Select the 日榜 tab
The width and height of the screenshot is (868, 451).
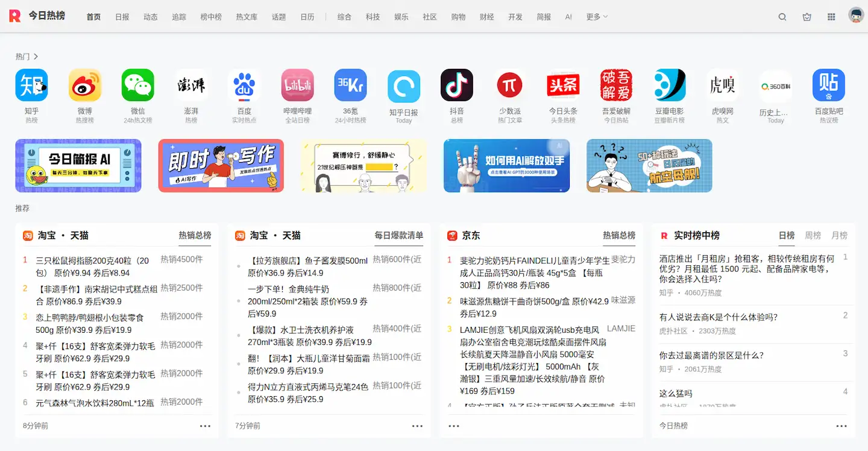point(787,235)
